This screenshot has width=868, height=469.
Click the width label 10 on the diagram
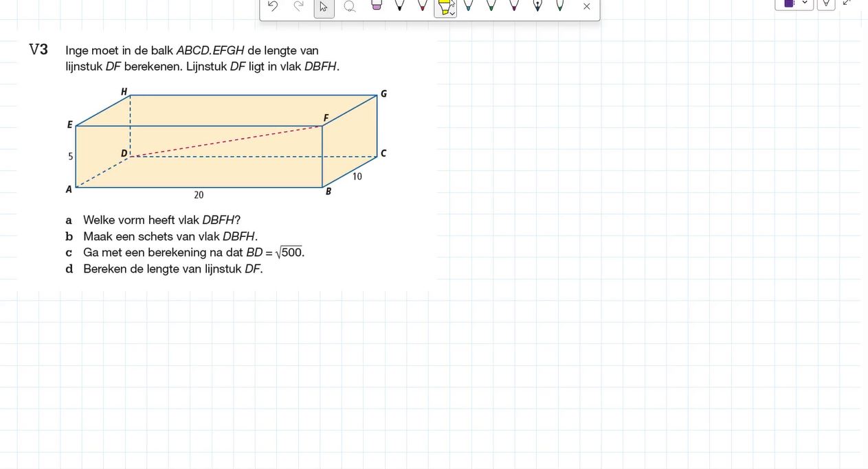357,176
